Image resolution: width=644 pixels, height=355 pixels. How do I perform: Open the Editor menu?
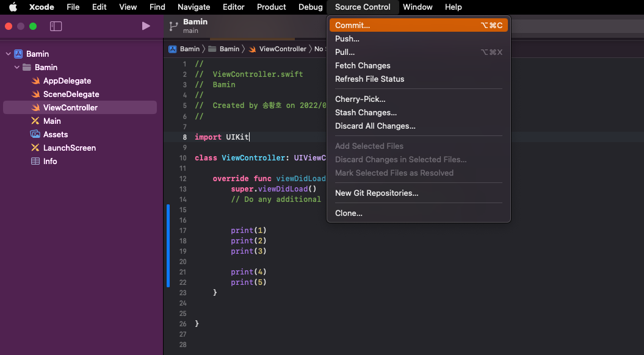(x=234, y=7)
